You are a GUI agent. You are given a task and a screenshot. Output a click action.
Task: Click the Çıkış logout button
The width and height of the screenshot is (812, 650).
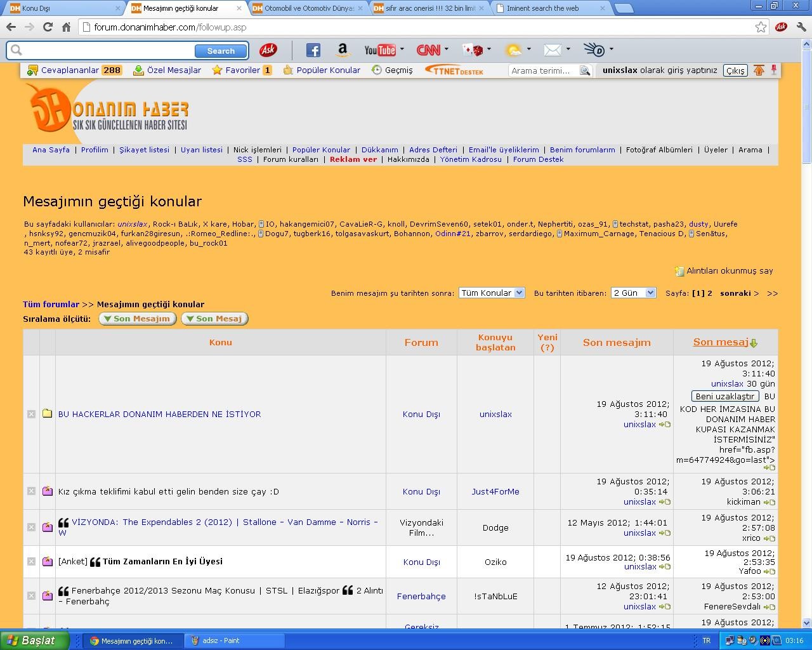coord(735,70)
